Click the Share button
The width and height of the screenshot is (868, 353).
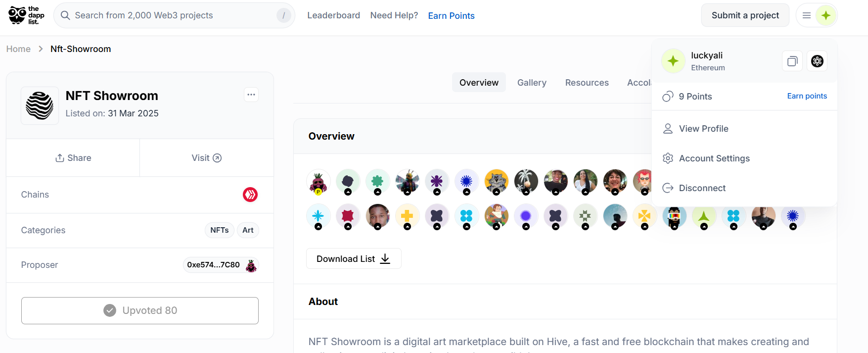pyautogui.click(x=73, y=158)
